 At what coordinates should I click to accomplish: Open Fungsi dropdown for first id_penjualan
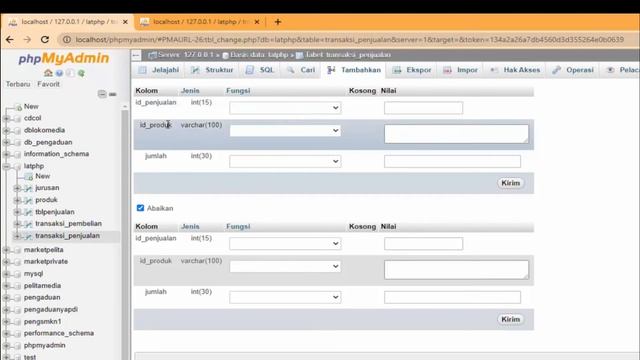(285, 108)
